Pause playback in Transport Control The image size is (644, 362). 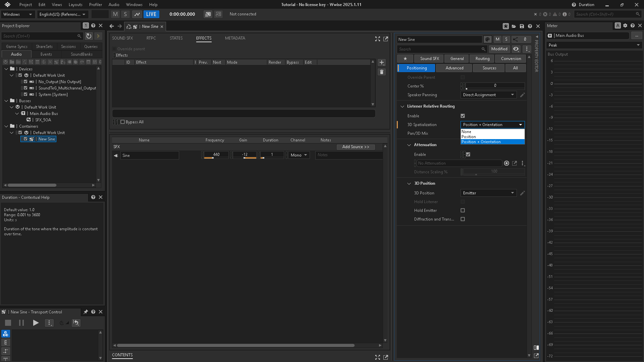(21, 323)
